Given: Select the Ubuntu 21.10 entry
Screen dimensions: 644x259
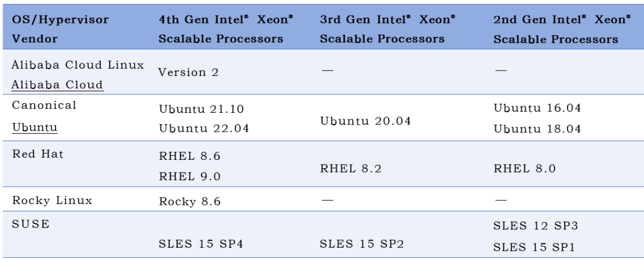Looking at the screenshot, I should click(202, 109).
